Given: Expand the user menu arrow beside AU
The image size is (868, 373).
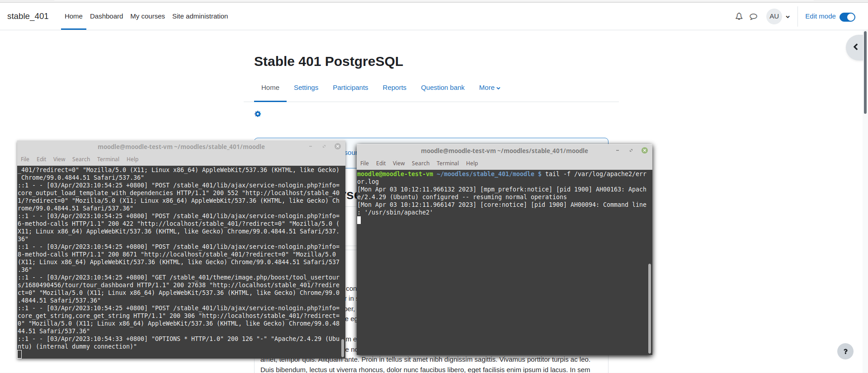Looking at the screenshot, I should 788,17.
